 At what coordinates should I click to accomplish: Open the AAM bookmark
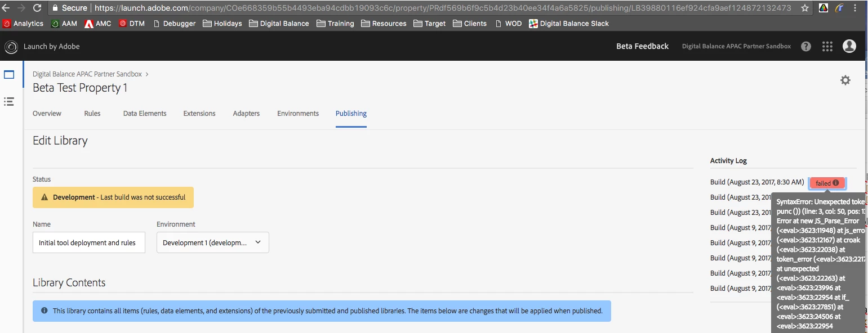(64, 24)
